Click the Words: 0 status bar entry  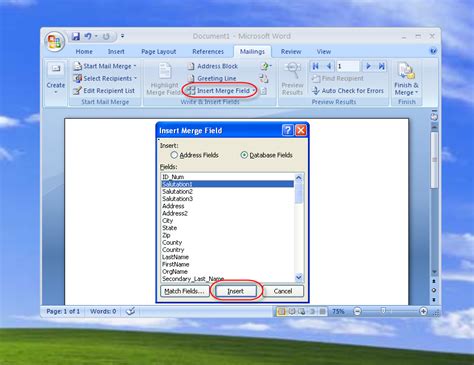pos(103,311)
